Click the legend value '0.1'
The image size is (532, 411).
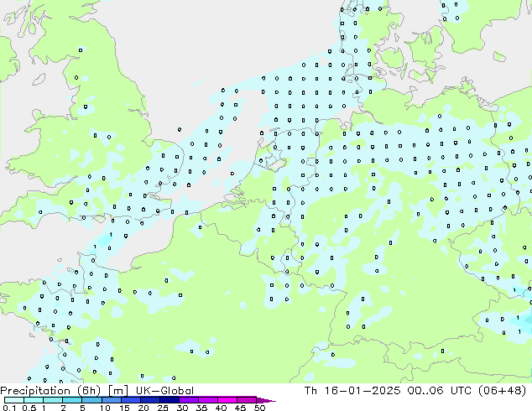(9, 408)
